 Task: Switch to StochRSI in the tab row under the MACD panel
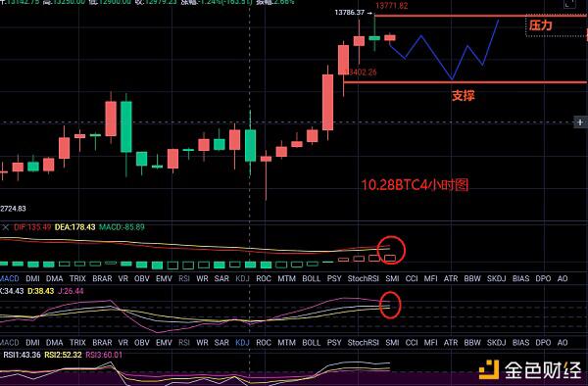363,278
